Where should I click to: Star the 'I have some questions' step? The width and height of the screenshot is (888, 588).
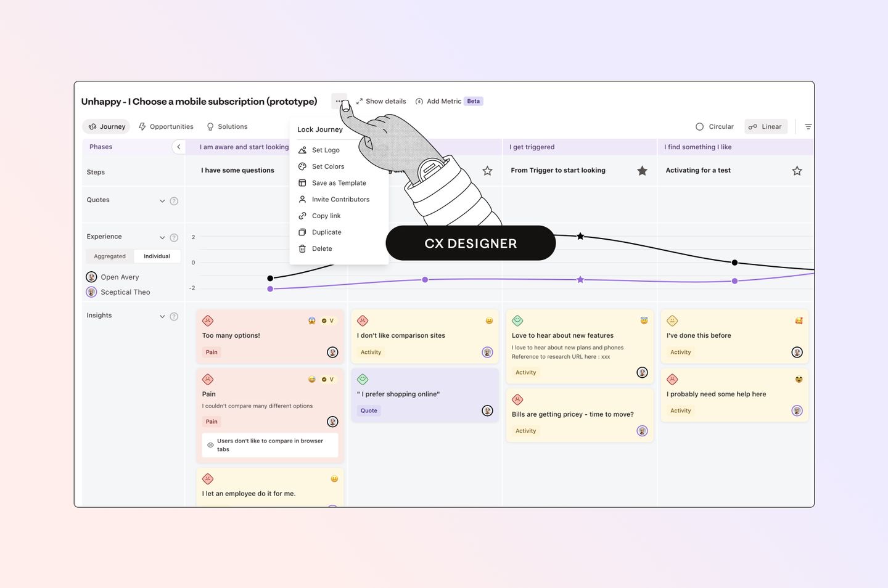pos(488,171)
